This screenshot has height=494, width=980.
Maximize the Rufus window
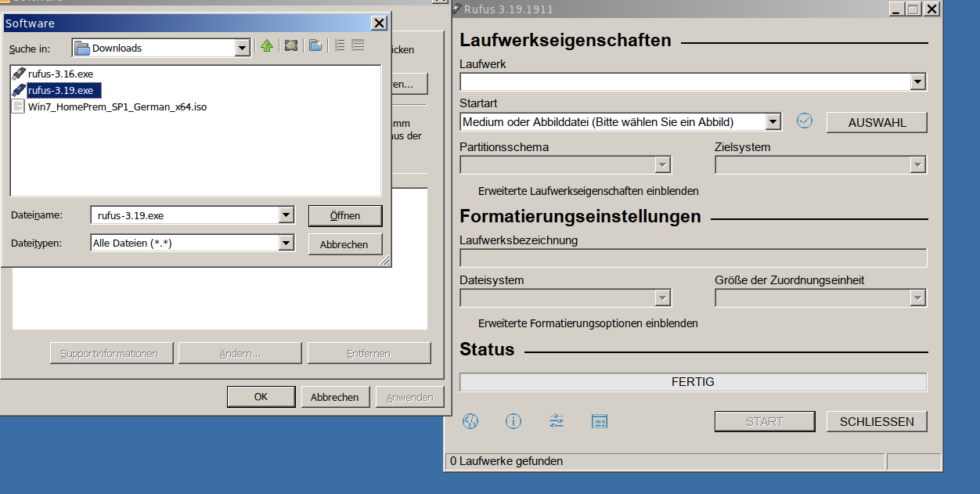[x=913, y=9]
